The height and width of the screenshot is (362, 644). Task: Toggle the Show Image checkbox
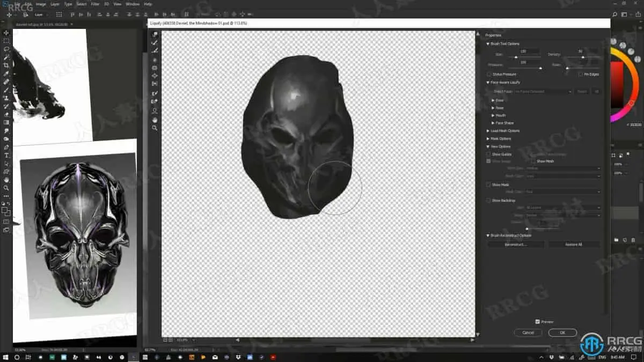(488, 161)
